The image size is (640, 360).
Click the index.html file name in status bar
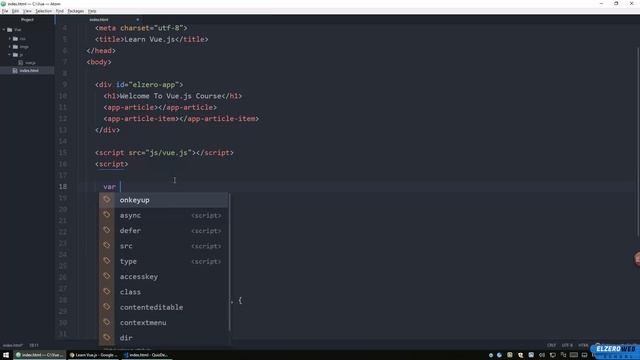(13, 345)
